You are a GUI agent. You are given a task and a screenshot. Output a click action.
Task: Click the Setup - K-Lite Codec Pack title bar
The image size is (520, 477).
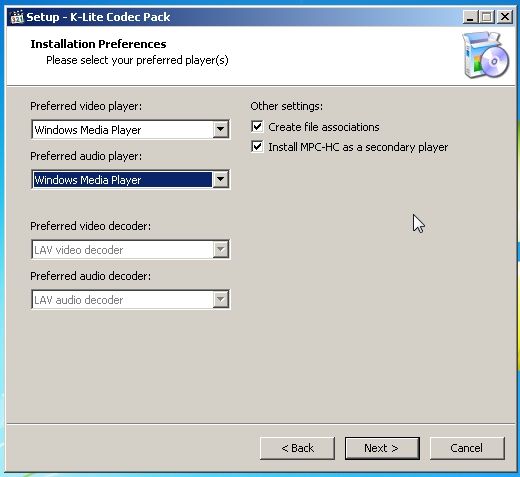click(x=233, y=17)
